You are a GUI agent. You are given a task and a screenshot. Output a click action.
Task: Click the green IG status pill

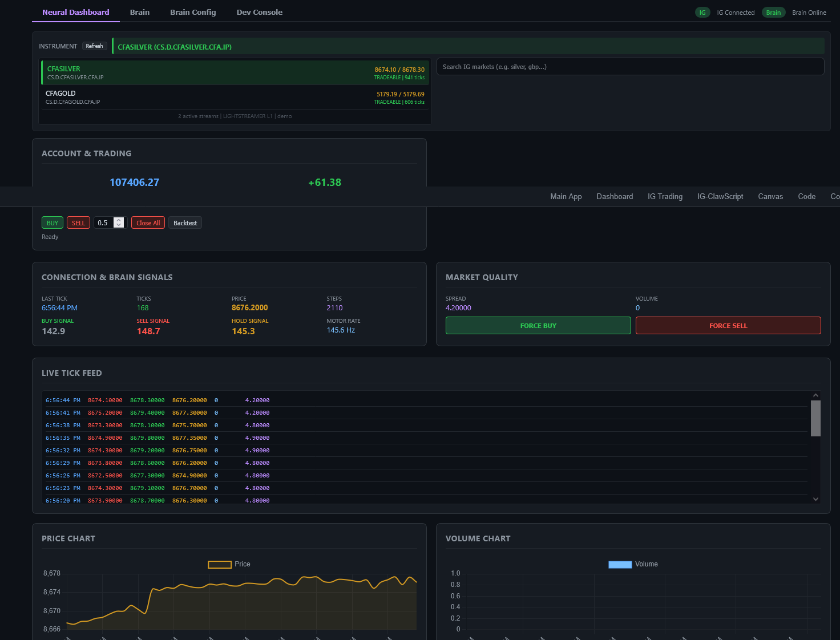click(x=702, y=12)
